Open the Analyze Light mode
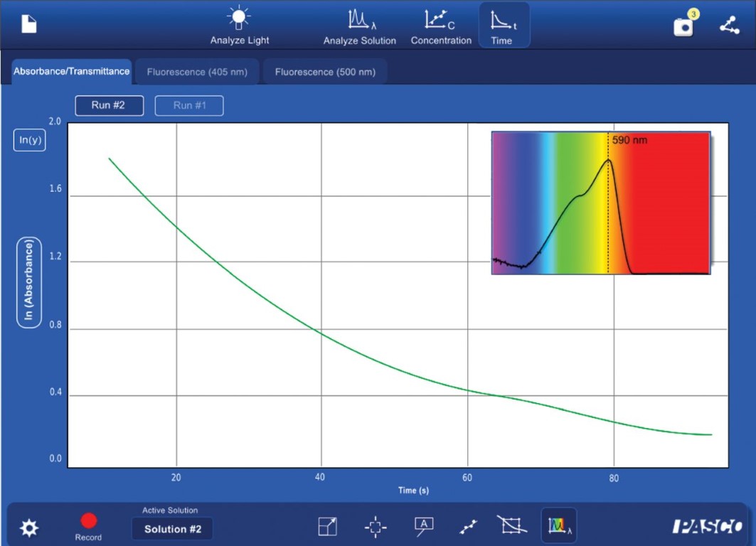 pyautogui.click(x=239, y=26)
